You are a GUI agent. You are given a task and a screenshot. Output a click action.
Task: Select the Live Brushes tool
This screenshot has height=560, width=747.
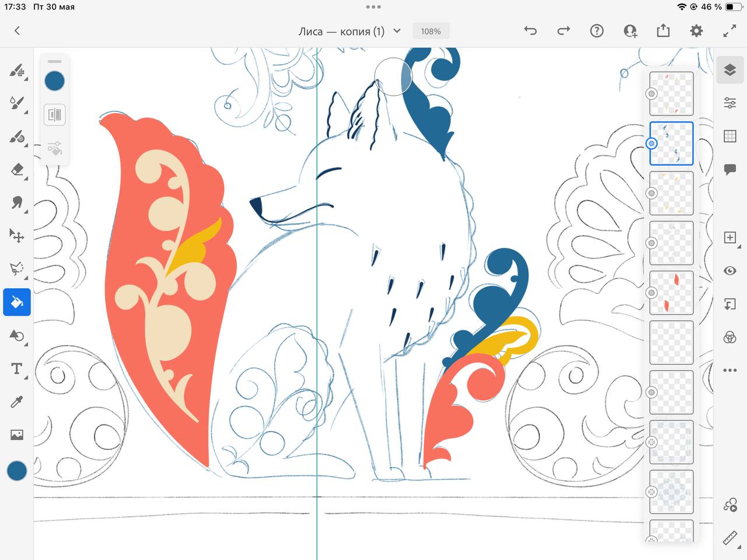17,104
